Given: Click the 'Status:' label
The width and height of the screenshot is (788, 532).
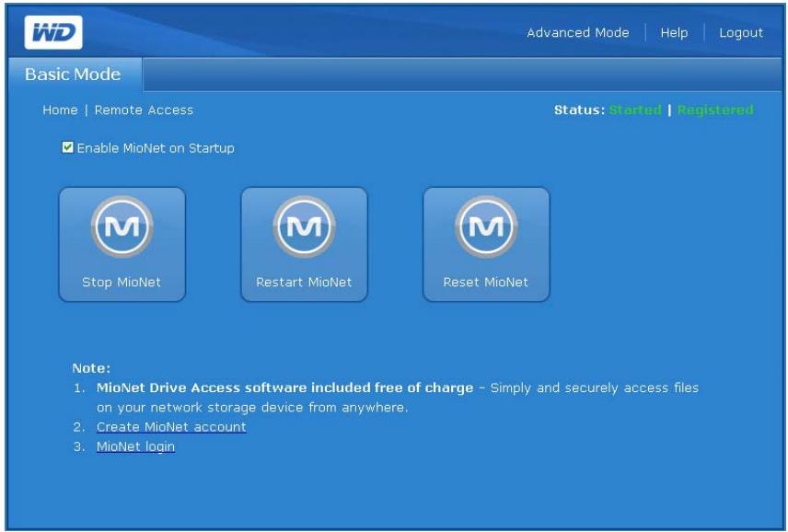Looking at the screenshot, I should [x=579, y=110].
